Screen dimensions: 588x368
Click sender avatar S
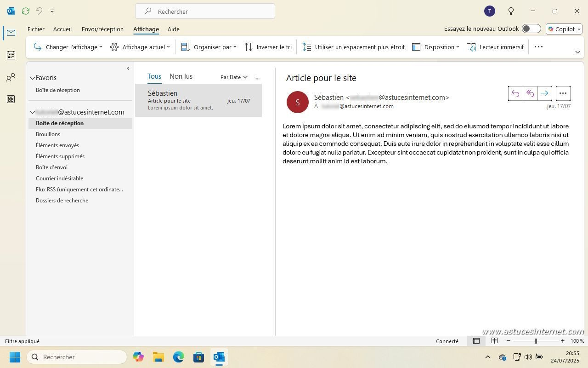297,102
